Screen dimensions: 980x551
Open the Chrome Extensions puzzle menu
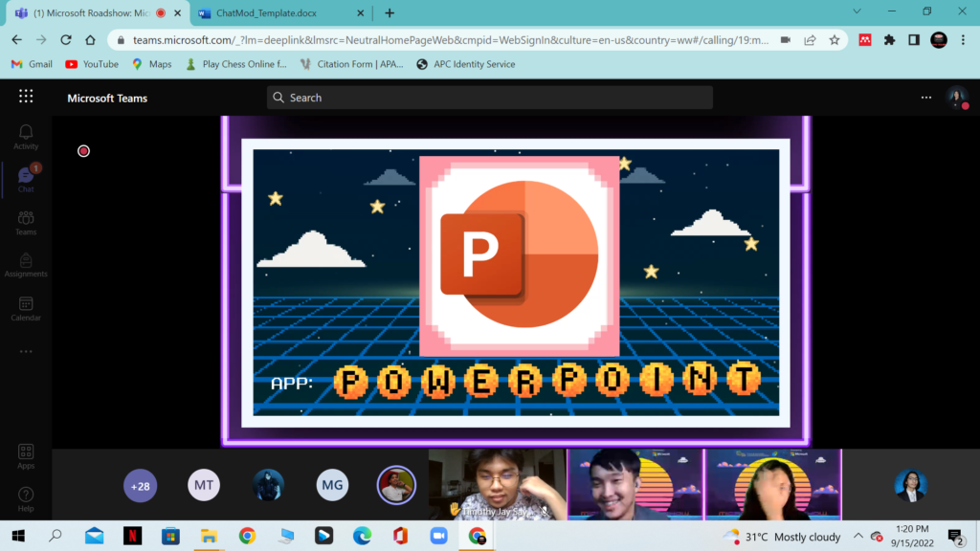pyautogui.click(x=889, y=40)
